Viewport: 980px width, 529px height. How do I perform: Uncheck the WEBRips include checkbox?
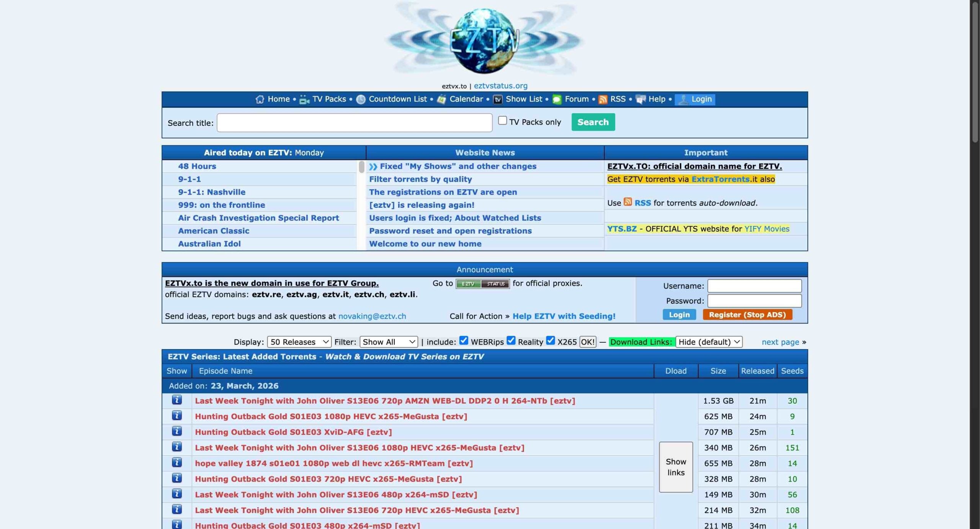pyautogui.click(x=464, y=340)
